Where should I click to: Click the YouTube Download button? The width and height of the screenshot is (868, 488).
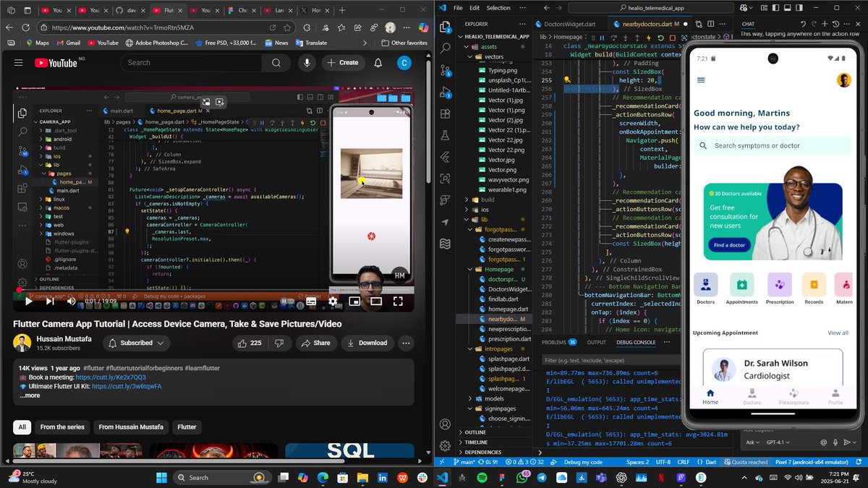(x=367, y=343)
